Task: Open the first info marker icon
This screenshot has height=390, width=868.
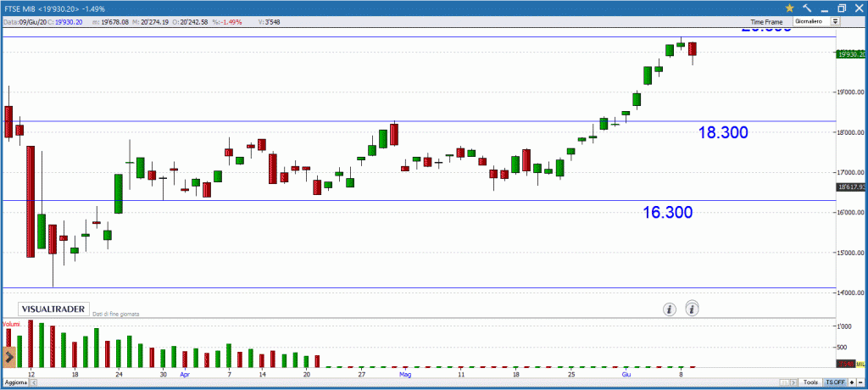Action: [670, 309]
